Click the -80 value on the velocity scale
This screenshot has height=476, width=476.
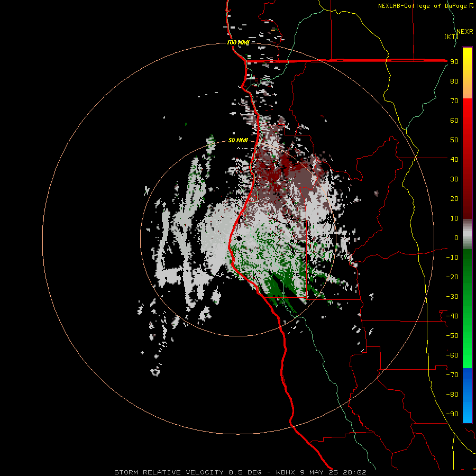pos(452,395)
